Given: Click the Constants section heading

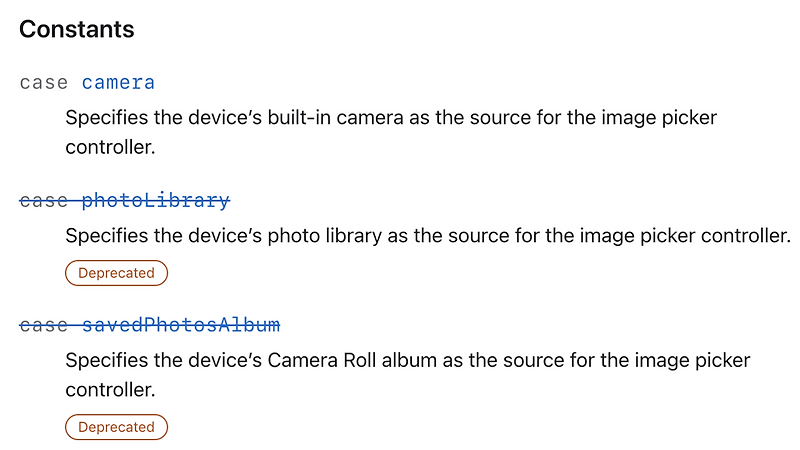Looking at the screenshot, I should pyautogui.click(x=77, y=29).
